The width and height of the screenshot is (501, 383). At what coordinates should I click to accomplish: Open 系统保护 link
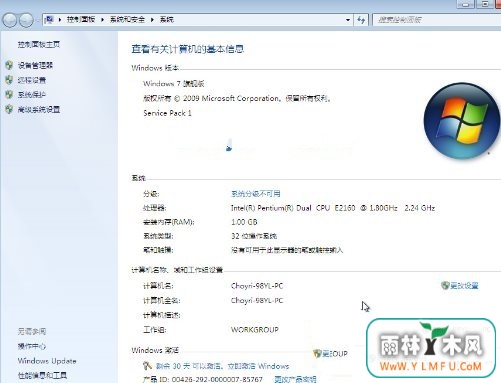[32, 95]
